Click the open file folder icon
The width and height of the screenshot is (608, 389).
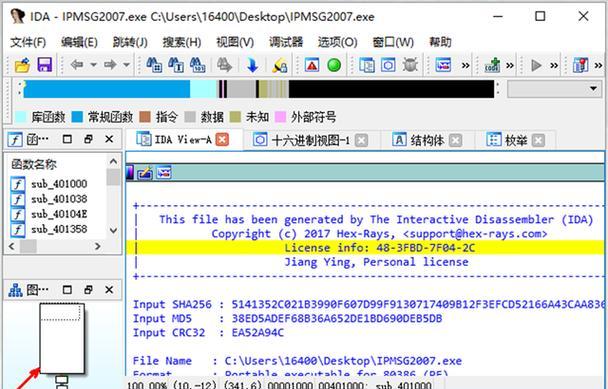(x=22, y=65)
